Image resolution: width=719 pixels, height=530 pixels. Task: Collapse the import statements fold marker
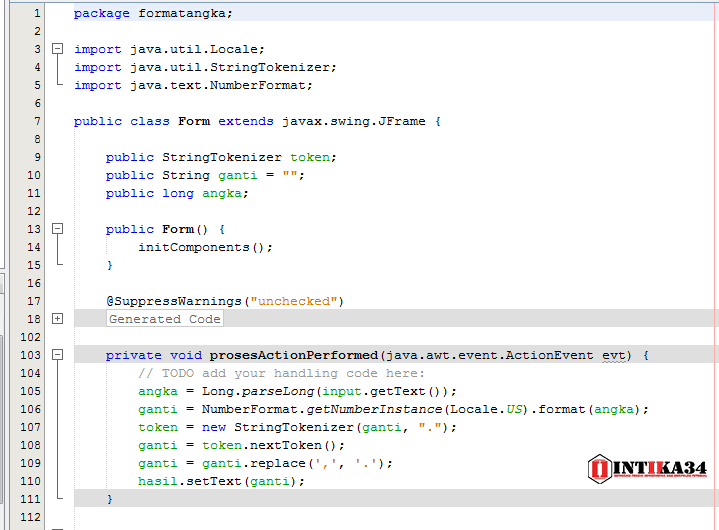pos(57,49)
